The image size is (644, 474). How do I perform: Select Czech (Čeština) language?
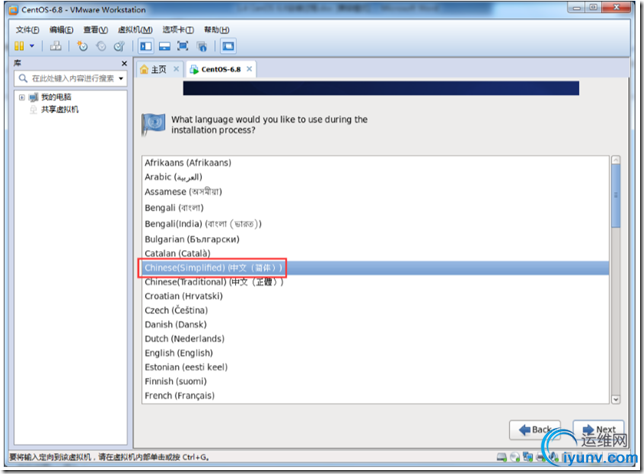coord(375,311)
